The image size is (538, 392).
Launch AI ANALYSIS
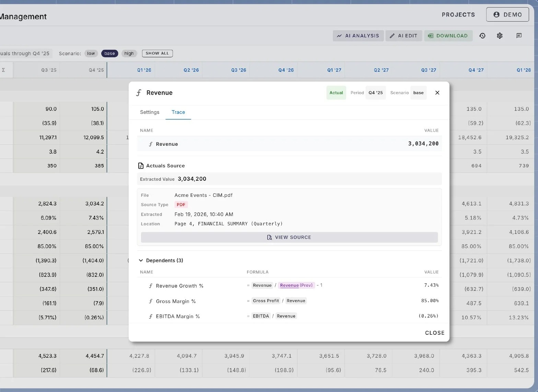click(358, 36)
